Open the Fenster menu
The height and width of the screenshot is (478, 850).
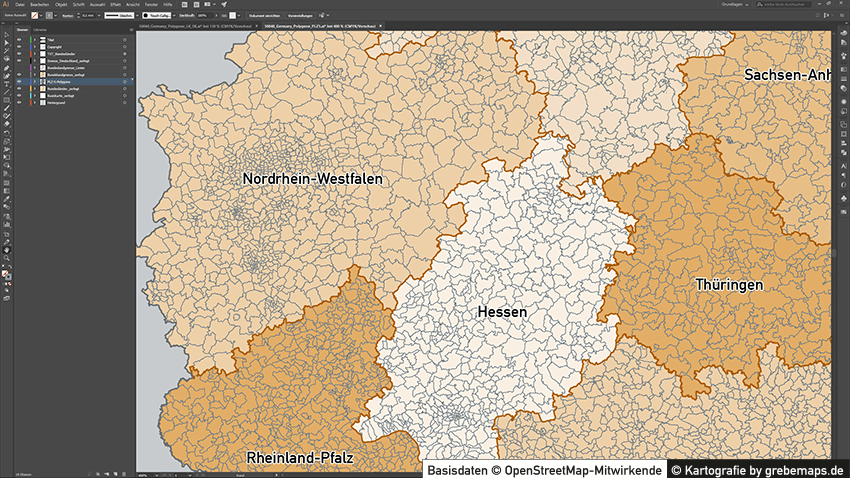(151, 5)
